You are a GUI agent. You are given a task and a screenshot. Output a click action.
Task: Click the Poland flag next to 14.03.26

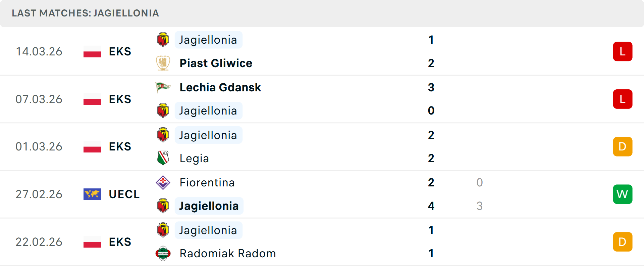pos(92,51)
